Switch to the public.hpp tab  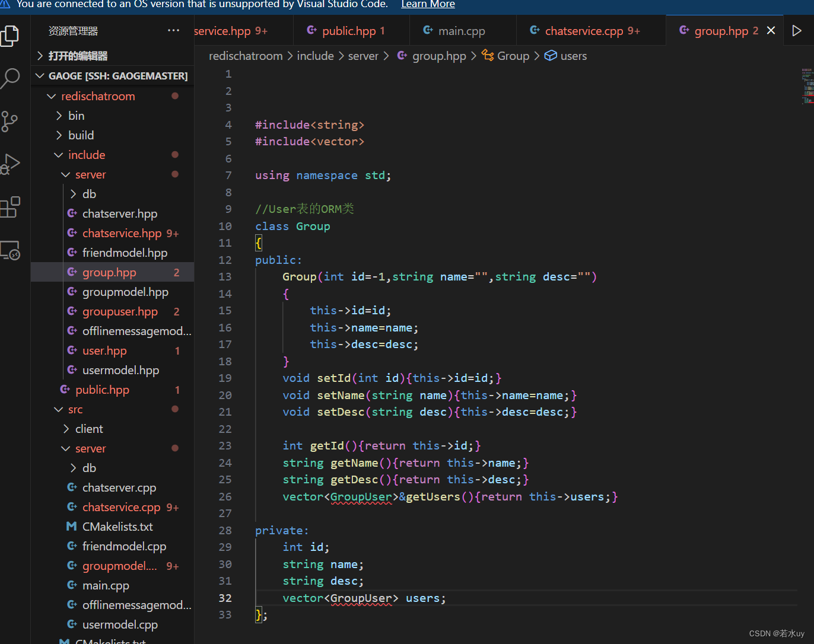coord(351,30)
